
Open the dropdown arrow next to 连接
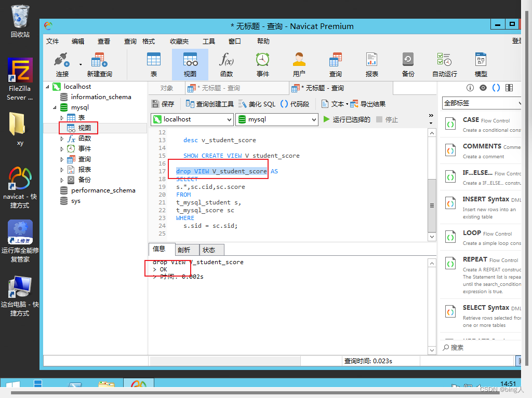coord(81,64)
